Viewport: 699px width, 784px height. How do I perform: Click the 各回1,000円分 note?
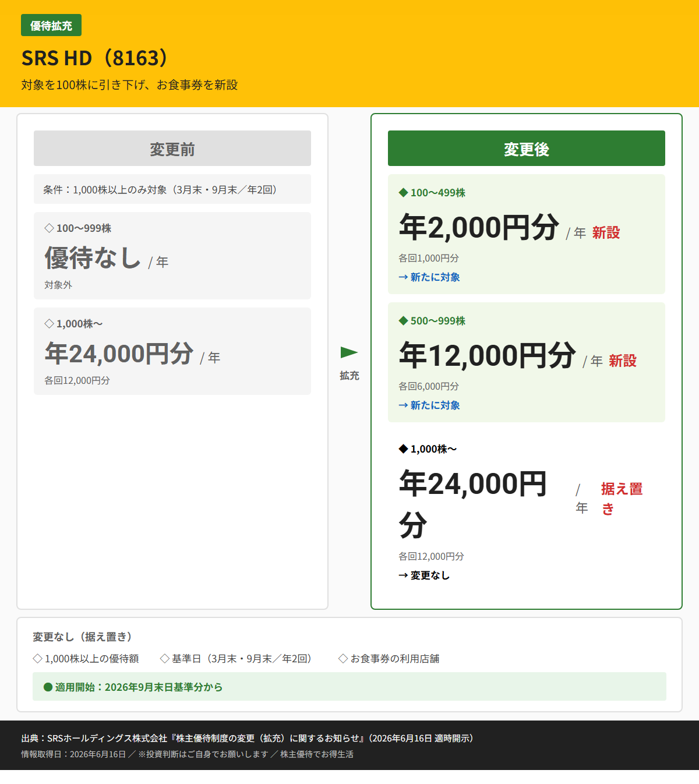click(x=429, y=258)
